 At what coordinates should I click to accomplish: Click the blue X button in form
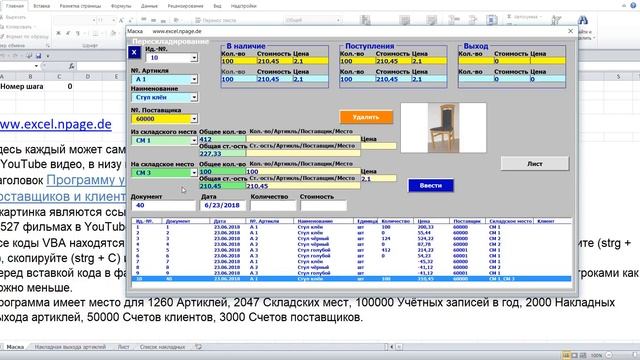pyautogui.click(x=134, y=52)
